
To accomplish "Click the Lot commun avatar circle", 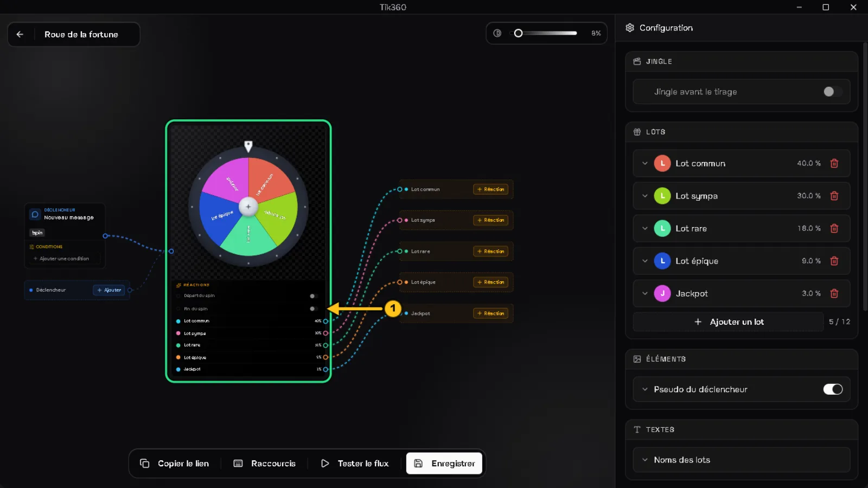I will 662,163.
